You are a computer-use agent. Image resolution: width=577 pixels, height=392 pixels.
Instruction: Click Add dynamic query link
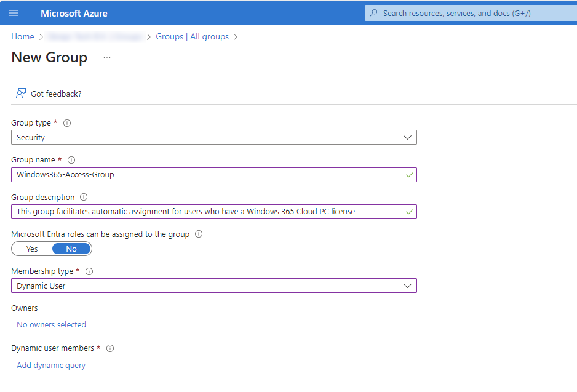(x=51, y=366)
